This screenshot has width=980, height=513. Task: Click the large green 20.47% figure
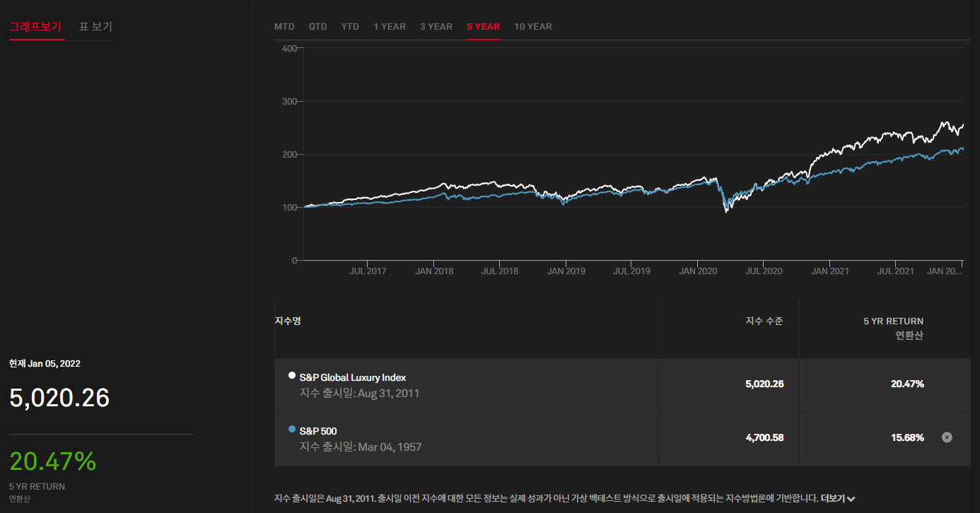pos(53,461)
